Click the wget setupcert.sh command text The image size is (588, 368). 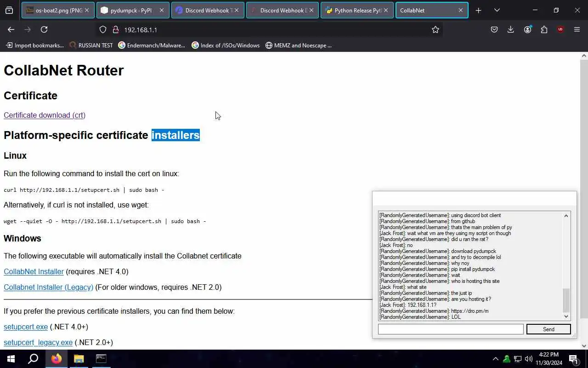coord(105,221)
